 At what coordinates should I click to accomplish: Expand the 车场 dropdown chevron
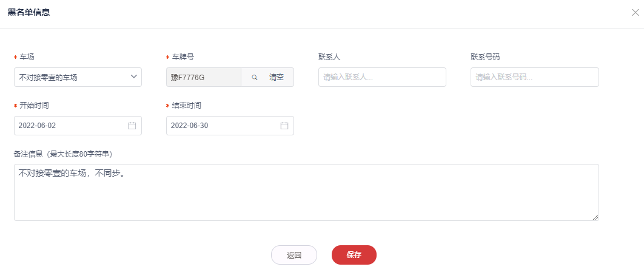pos(133,77)
